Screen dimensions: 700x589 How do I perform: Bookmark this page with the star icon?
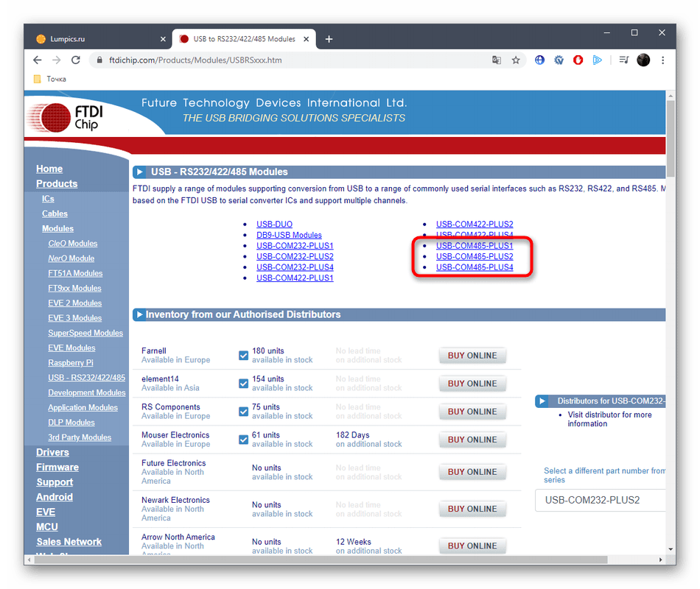[516, 60]
